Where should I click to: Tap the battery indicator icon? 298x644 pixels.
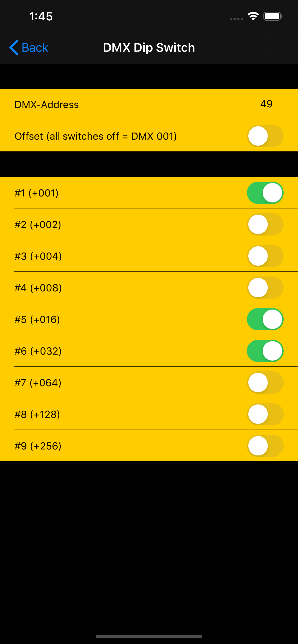(x=273, y=16)
